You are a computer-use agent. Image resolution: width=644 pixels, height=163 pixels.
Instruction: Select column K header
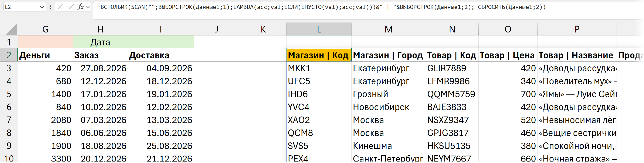(x=263, y=29)
